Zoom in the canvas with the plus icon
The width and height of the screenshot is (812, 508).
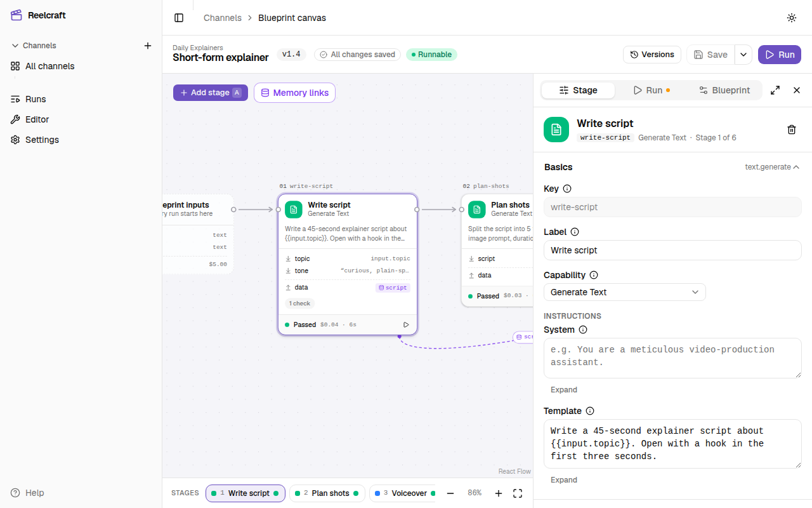click(x=499, y=493)
